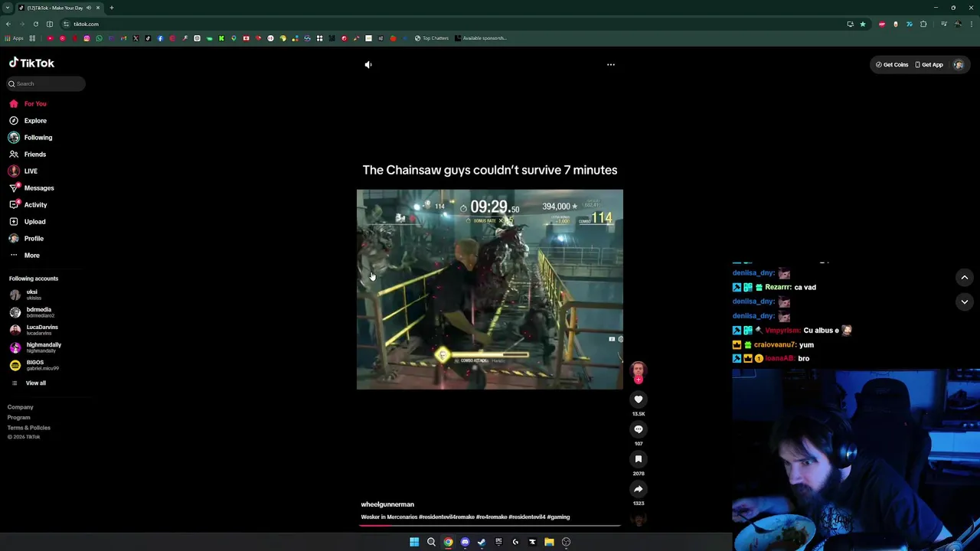Toggle Chrome split view icon
980x551 pixels.
click(50, 24)
